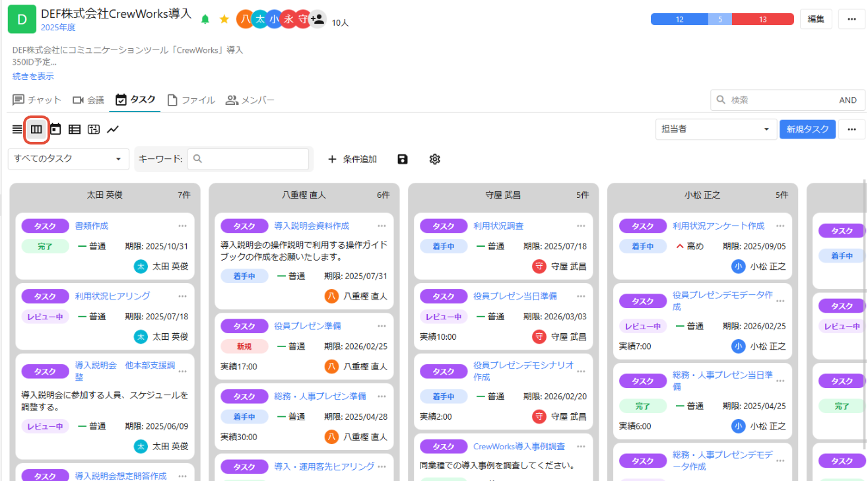Viewport: 868px width, 481px height.
Task: Click the notification bell icon
Action: (x=205, y=19)
